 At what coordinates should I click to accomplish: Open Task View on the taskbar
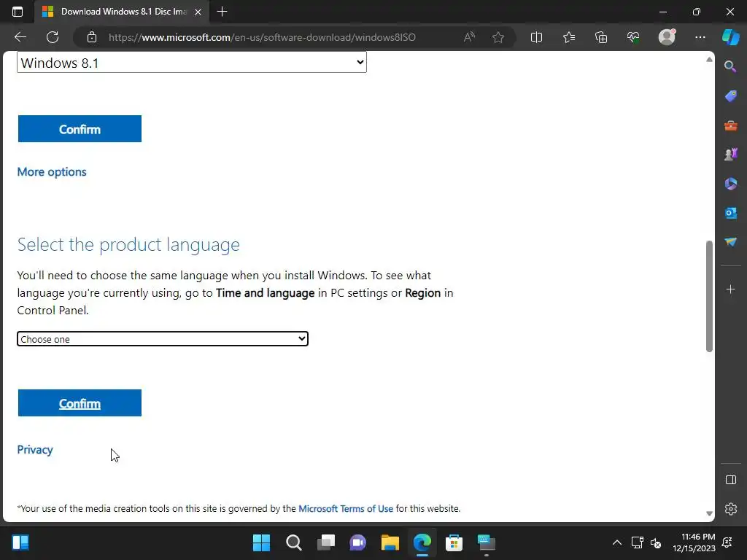coord(326,542)
